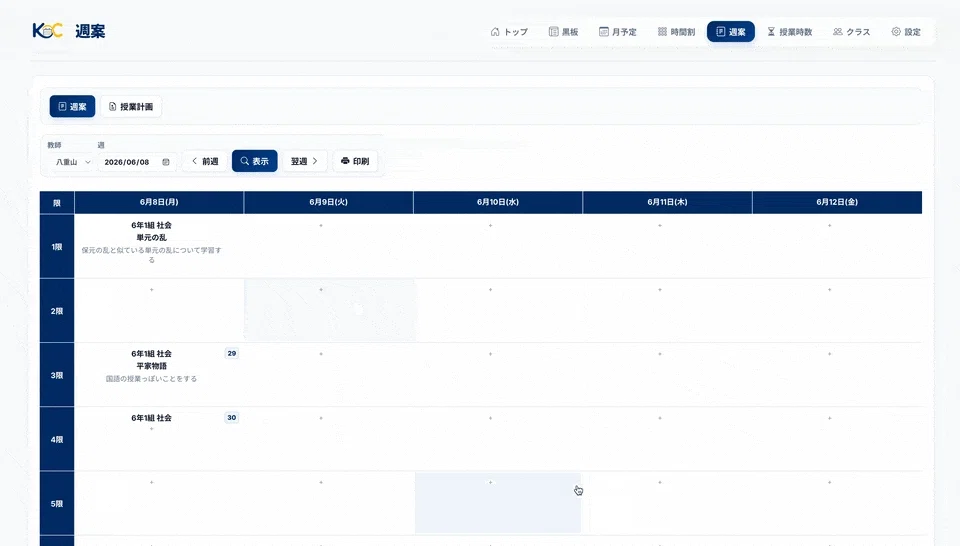960x546 pixels.
Task: Open the 時間割 timetable page
Action: pos(677,32)
